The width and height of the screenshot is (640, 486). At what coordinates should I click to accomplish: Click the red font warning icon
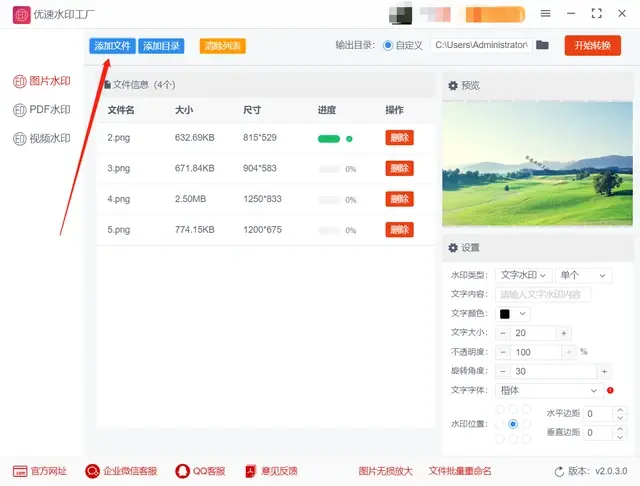tap(610, 390)
